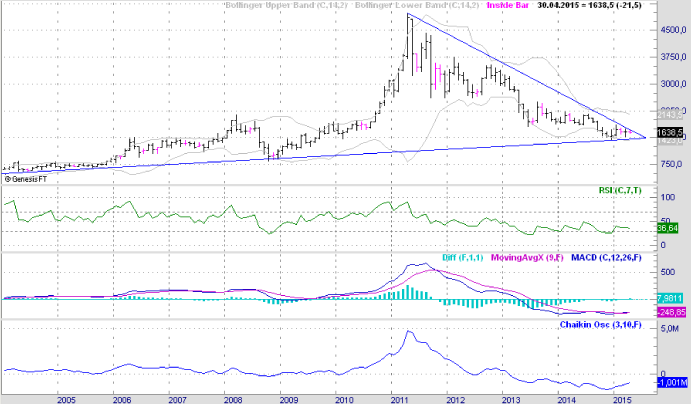The image size is (691, 404).
Task: Click the 3000,0 price axis label
Action: [x=670, y=84]
